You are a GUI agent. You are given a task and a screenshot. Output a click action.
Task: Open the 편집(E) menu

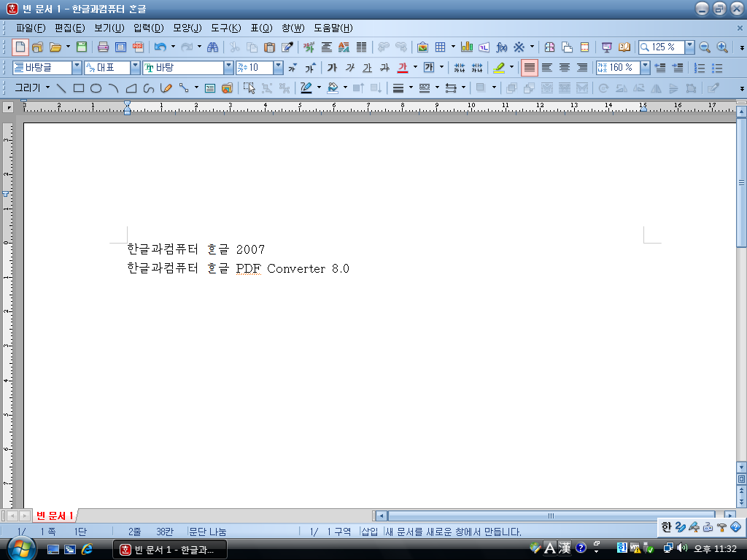[x=69, y=28]
